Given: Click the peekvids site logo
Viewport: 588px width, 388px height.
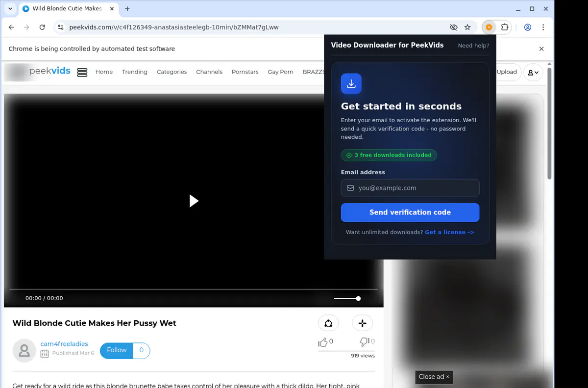Looking at the screenshot, I should [49, 71].
